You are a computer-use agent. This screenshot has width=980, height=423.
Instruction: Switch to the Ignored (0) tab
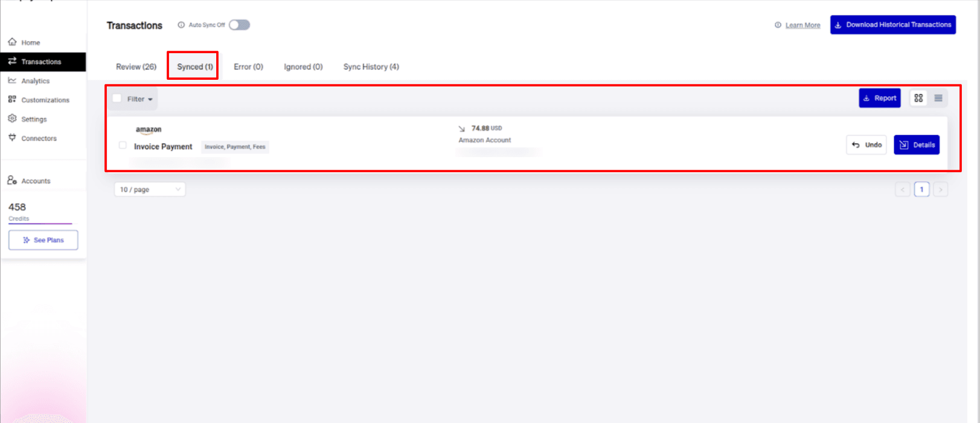(x=303, y=66)
